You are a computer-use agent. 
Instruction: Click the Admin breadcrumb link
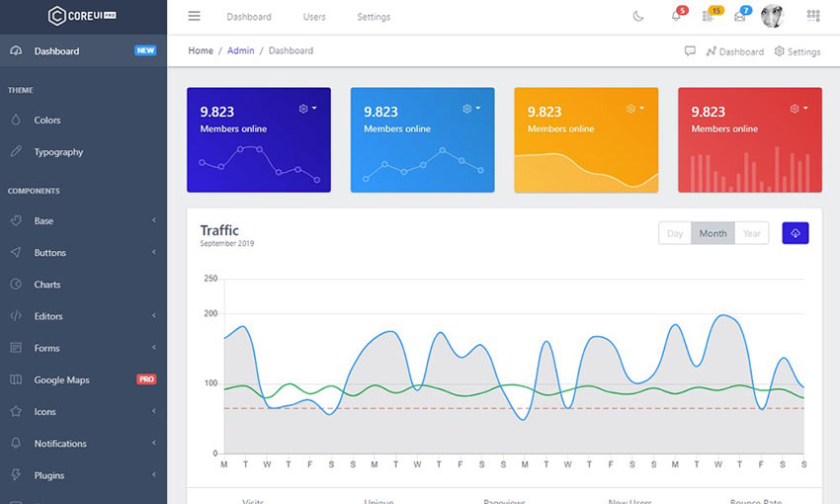click(x=240, y=50)
